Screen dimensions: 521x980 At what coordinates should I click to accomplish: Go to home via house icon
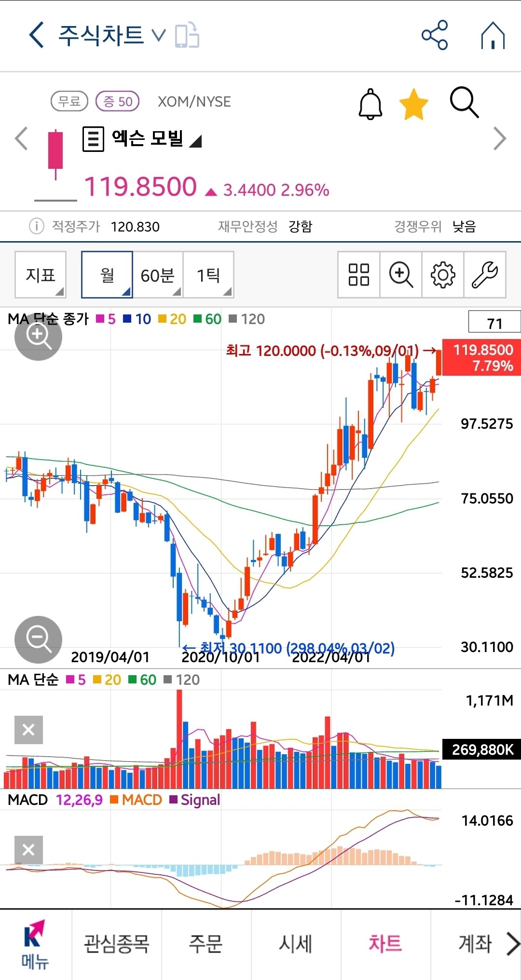coord(493,36)
